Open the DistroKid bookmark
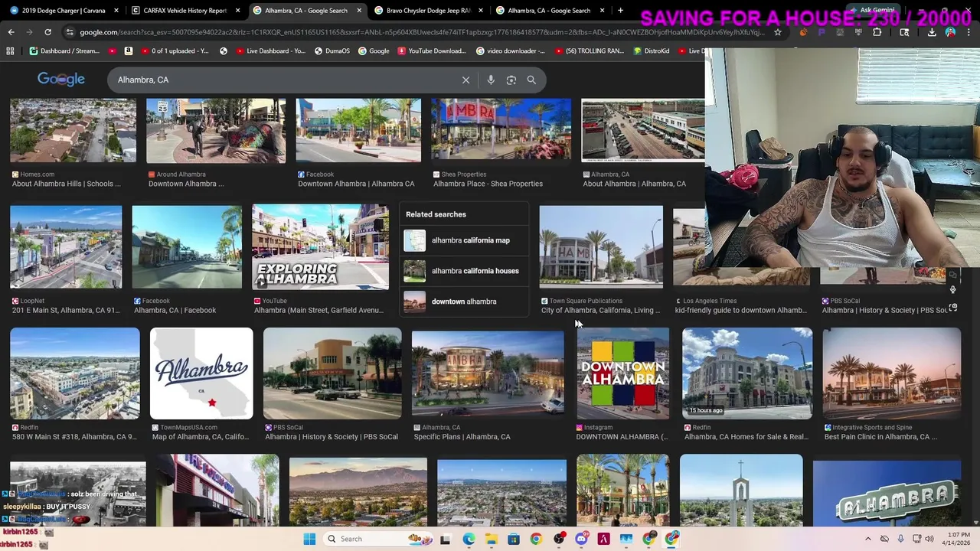This screenshot has height=551, width=980. click(649, 51)
